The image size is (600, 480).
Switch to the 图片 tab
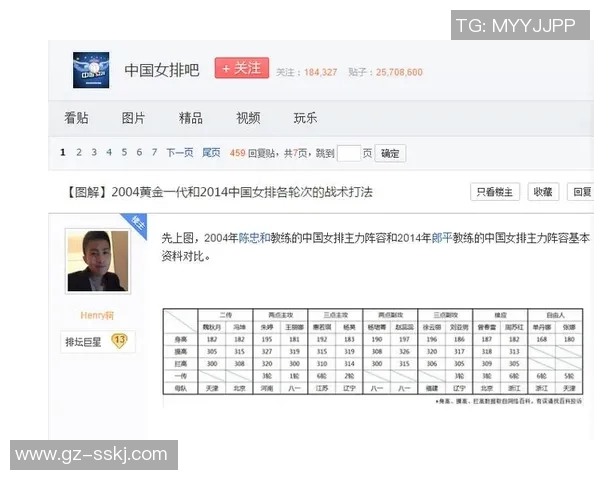click(x=133, y=118)
